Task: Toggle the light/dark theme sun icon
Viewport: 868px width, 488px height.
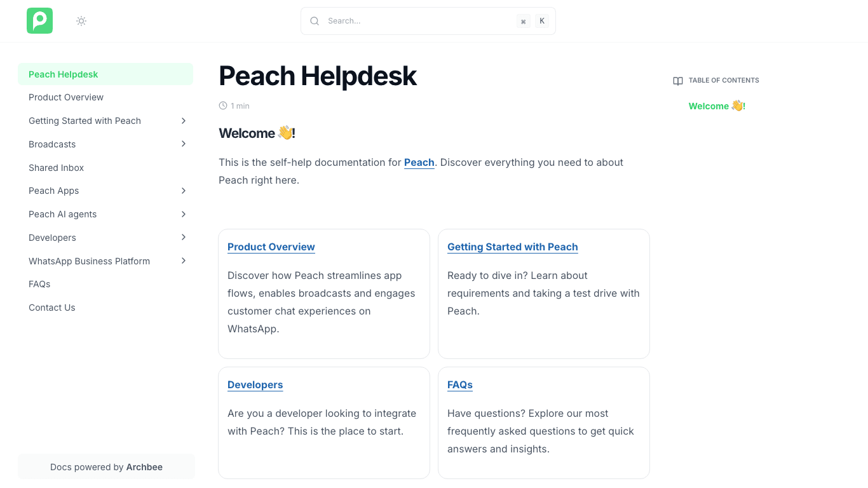Action: 81,20
